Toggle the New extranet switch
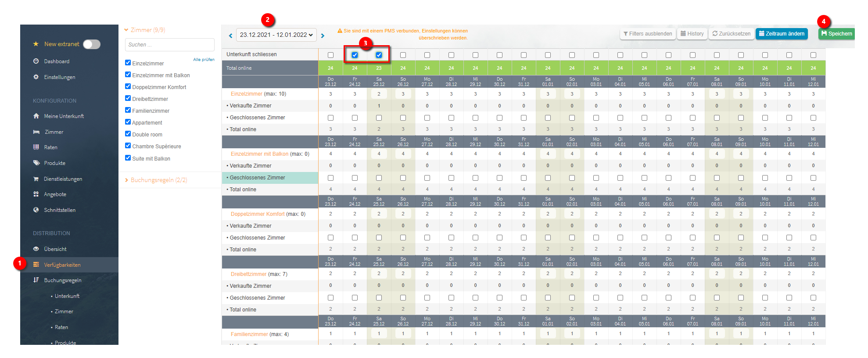The width and height of the screenshot is (868, 358). point(92,44)
